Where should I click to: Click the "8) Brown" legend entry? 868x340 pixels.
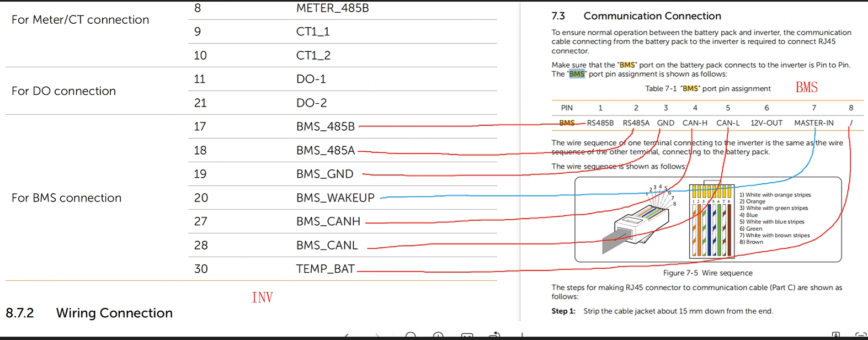[751, 242]
